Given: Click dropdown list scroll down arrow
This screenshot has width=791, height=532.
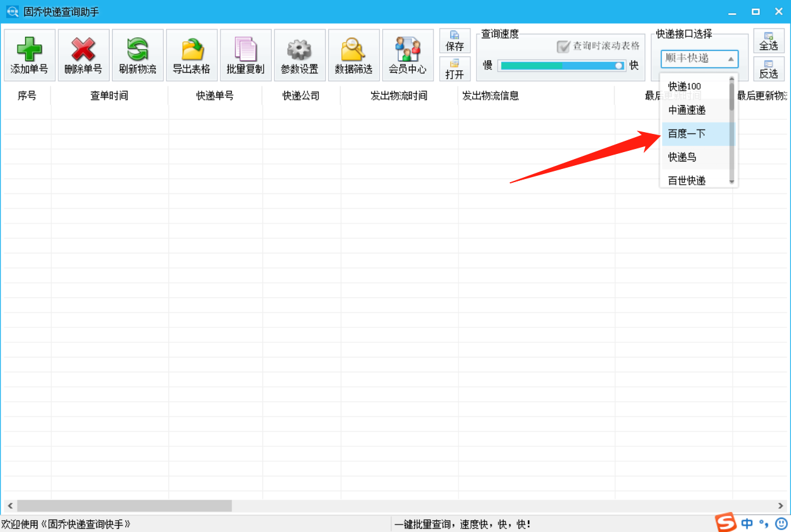Looking at the screenshot, I should click(x=732, y=182).
